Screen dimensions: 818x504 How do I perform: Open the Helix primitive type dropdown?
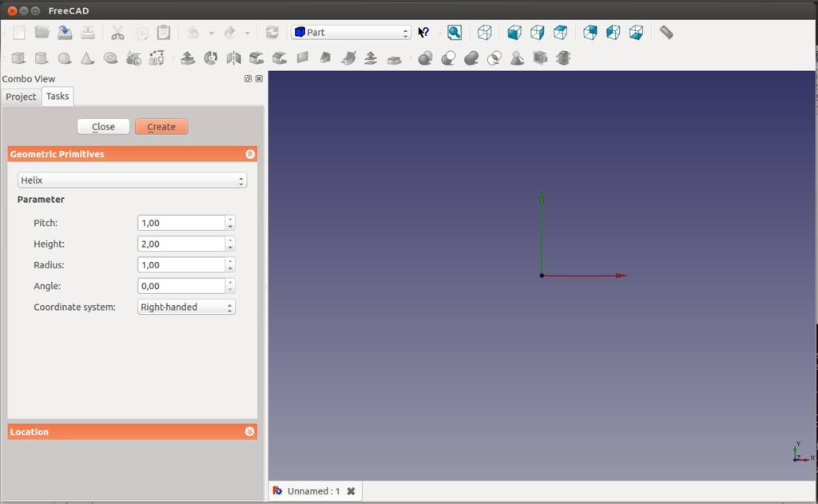click(x=132, y=181)
